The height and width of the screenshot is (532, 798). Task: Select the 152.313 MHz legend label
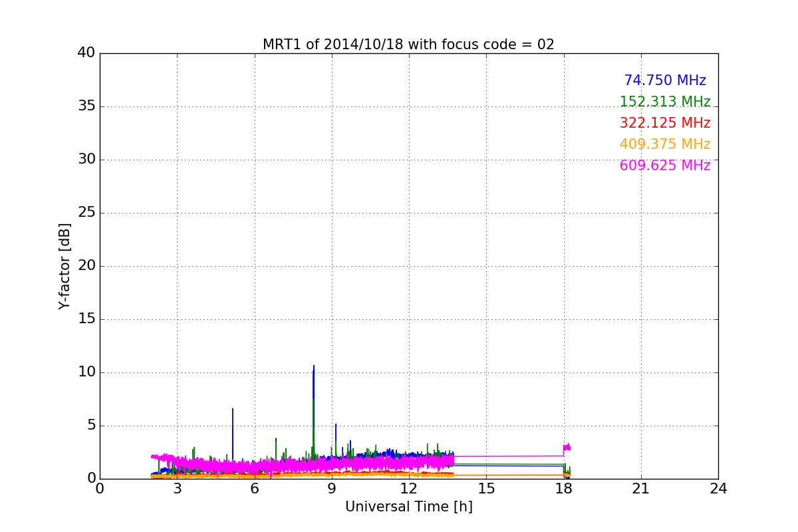665,102
